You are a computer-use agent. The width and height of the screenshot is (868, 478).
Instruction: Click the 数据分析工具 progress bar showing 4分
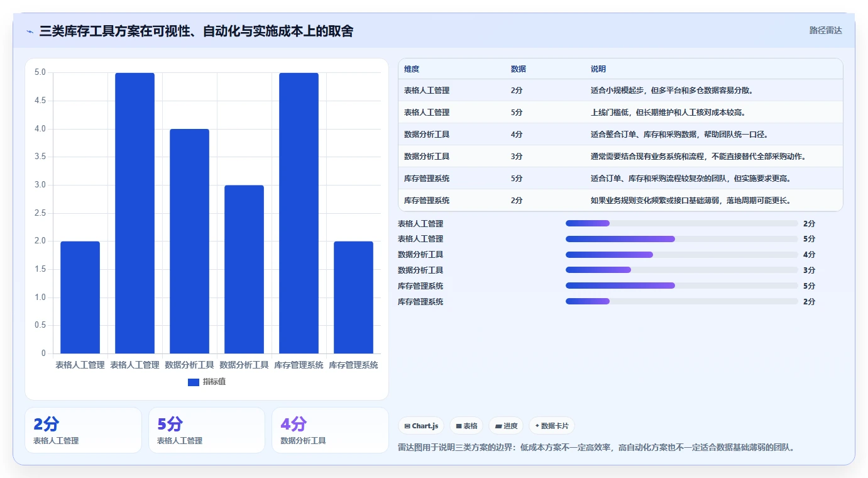tap(682, 255)
